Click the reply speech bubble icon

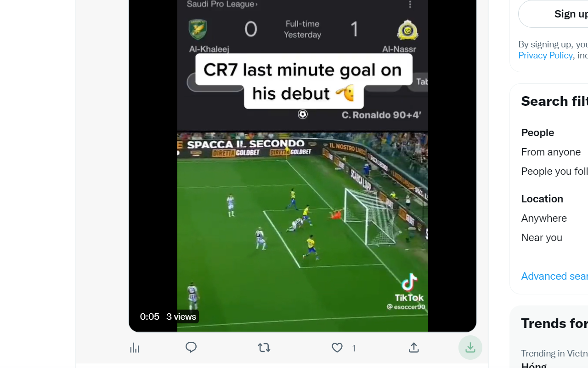coord(191,347)
